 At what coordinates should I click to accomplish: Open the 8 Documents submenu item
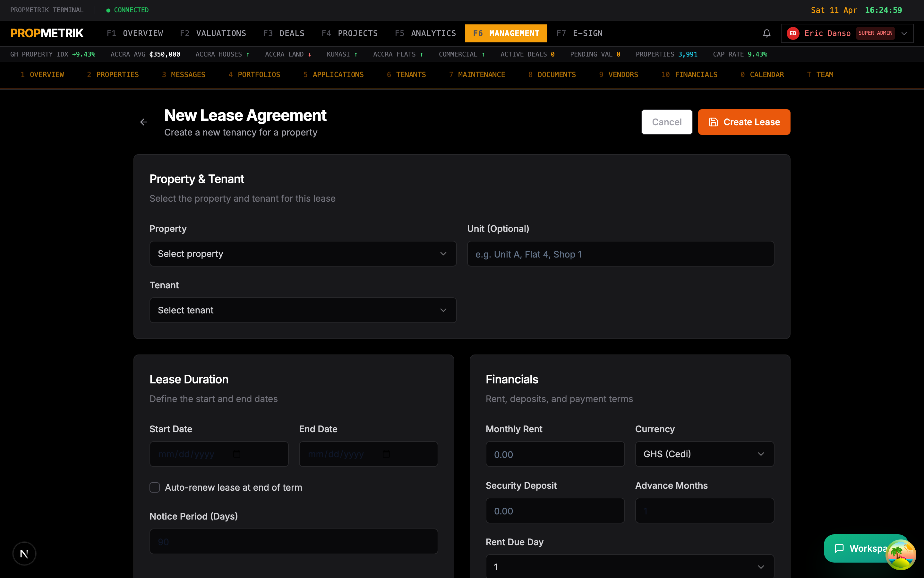click(552, 74)
